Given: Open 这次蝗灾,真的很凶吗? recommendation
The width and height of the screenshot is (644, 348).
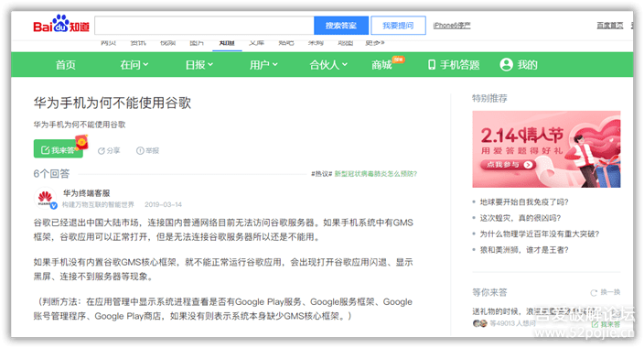Looking at the screenshot, I should 520,218.
